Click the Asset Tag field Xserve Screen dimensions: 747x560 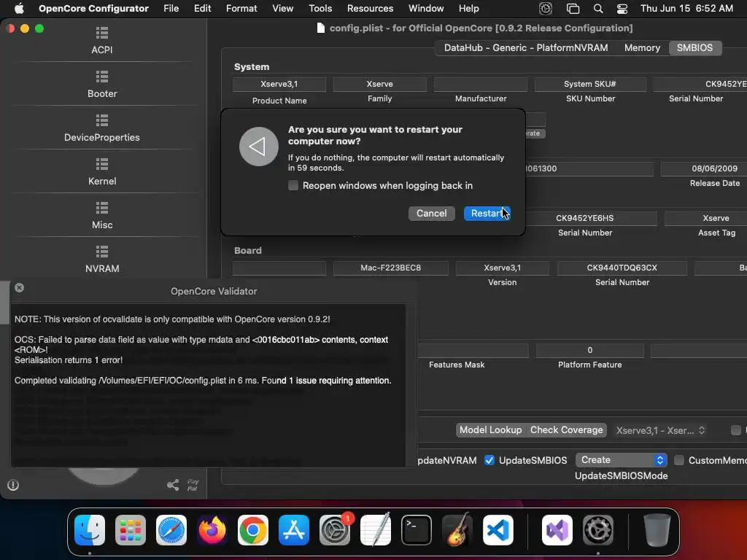click(x=706, y=218)
